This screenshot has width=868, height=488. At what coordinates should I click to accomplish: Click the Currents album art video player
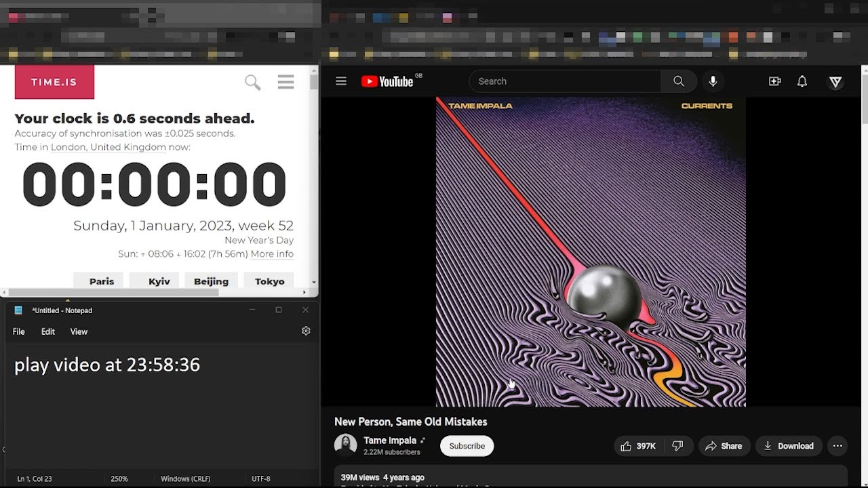(x=591, y=252)
